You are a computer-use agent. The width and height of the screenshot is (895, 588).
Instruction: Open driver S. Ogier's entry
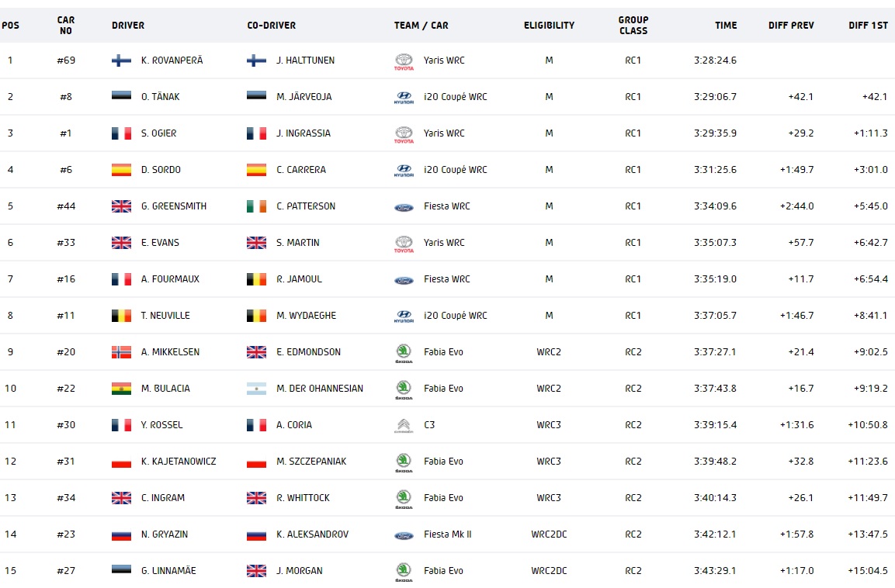click(x=158, y=133)
